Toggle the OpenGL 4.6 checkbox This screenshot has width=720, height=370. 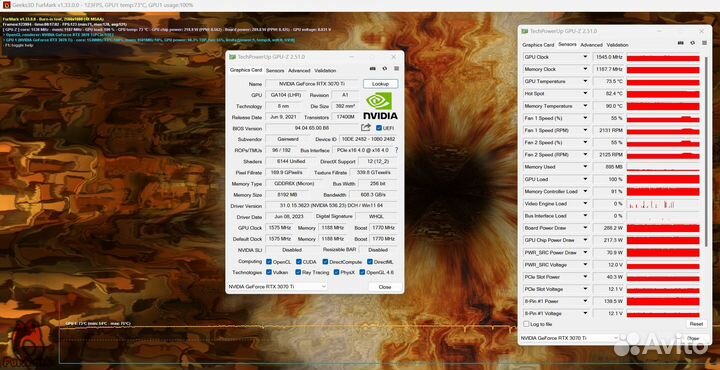pyautogui.click(x=362, y=272)
